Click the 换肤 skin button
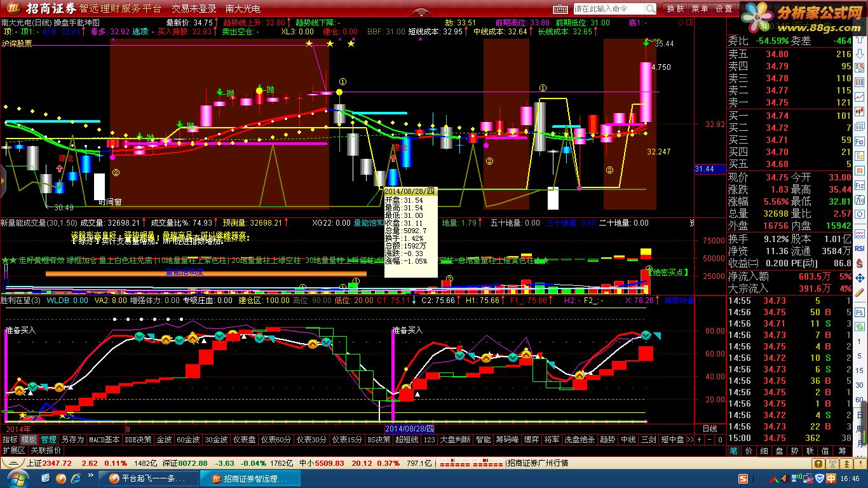This screenshot has width=868, height=488. coord(675,9)
